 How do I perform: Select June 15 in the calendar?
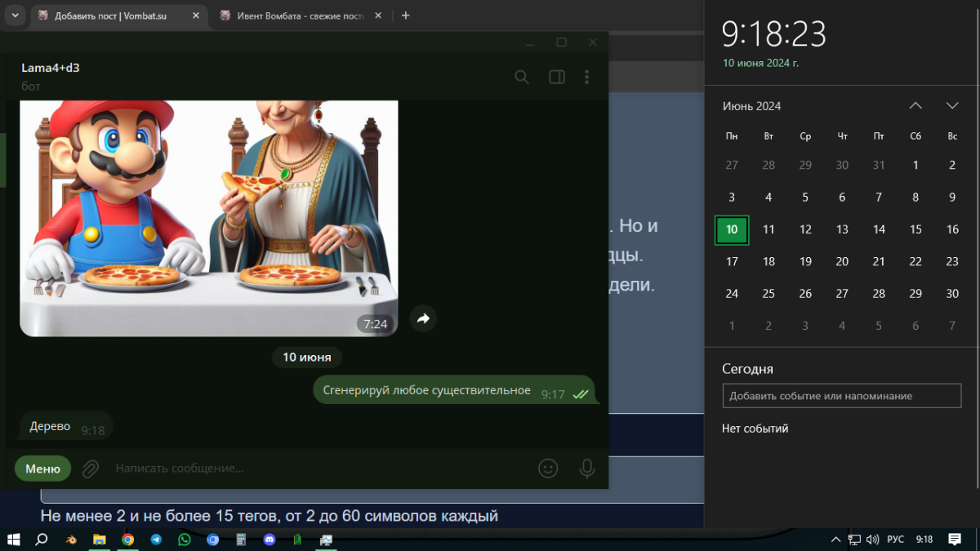(x=915, y=230)
